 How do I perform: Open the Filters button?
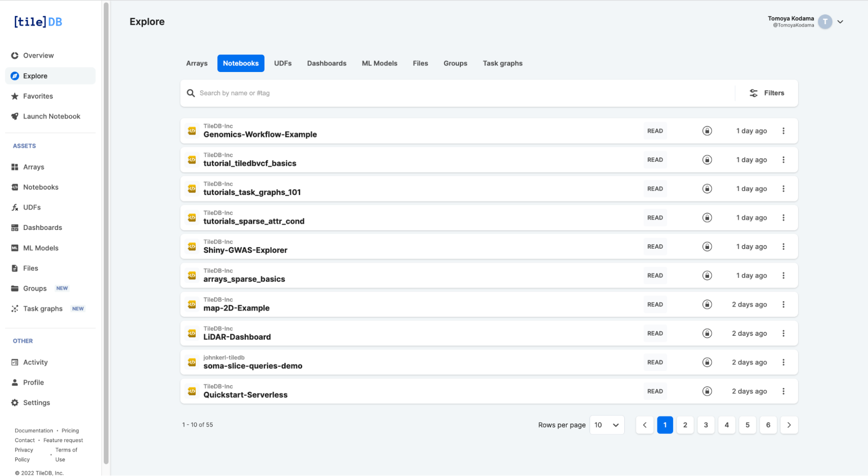click(767, 93)
